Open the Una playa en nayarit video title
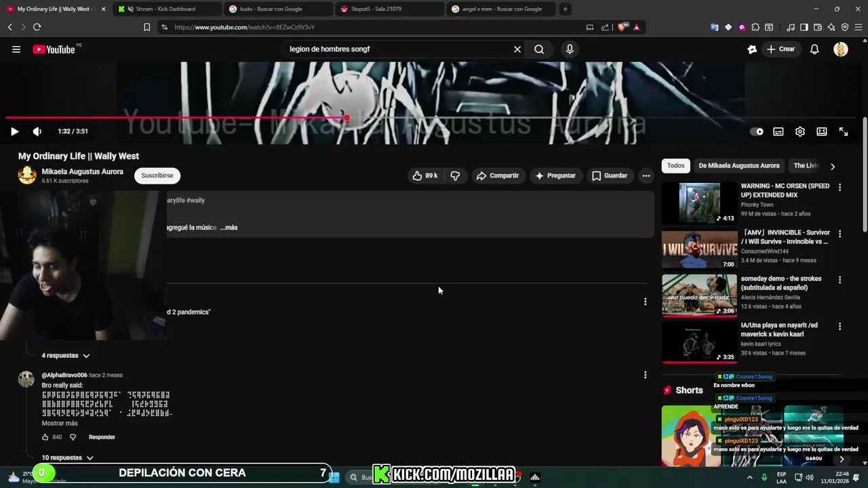This screenshot has width=868, height=488. tap(779, 329)
